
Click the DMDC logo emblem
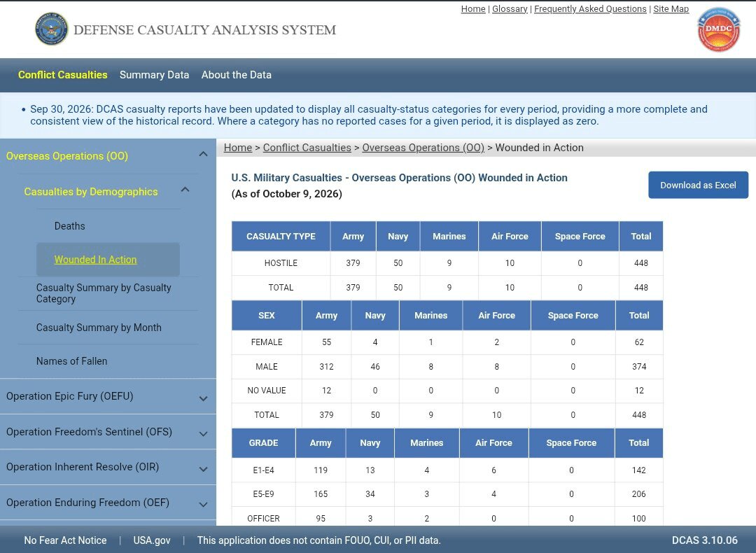click(x=718, y=29)
